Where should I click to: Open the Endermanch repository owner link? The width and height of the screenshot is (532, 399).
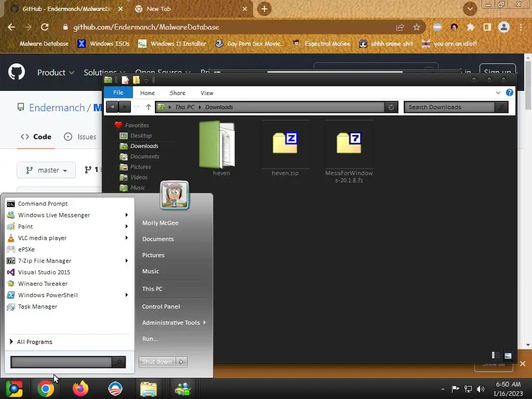click(x=57, y=108)
